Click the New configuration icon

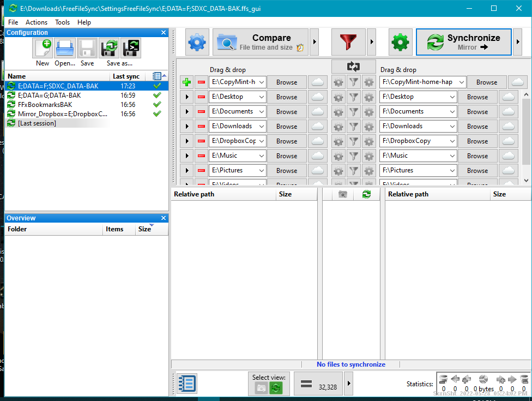pos(43,48)
